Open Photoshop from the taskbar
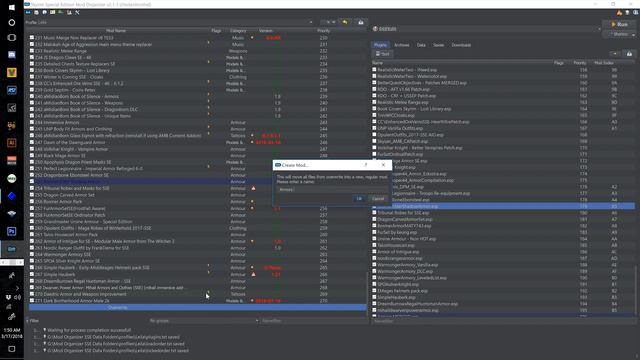Viewport: 640px width, 360px height. pos(11,231)
